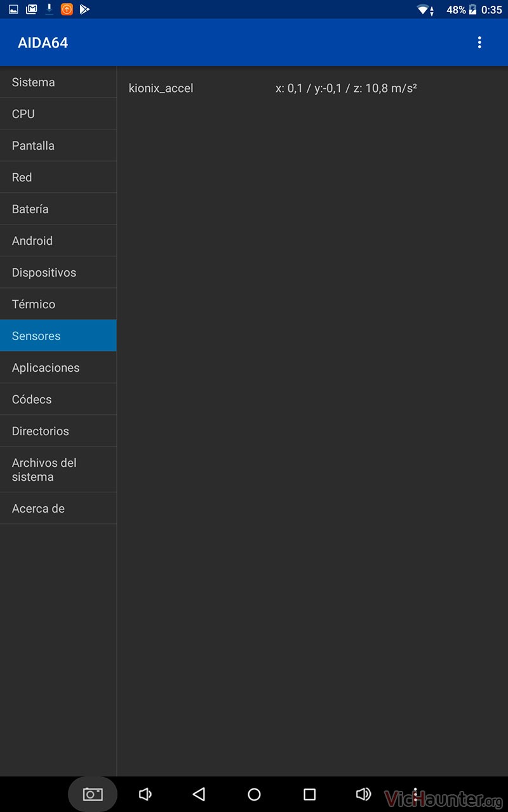Open the Aplicaciones list
Screen dimensions: 508x812
[x=58, y=367]
